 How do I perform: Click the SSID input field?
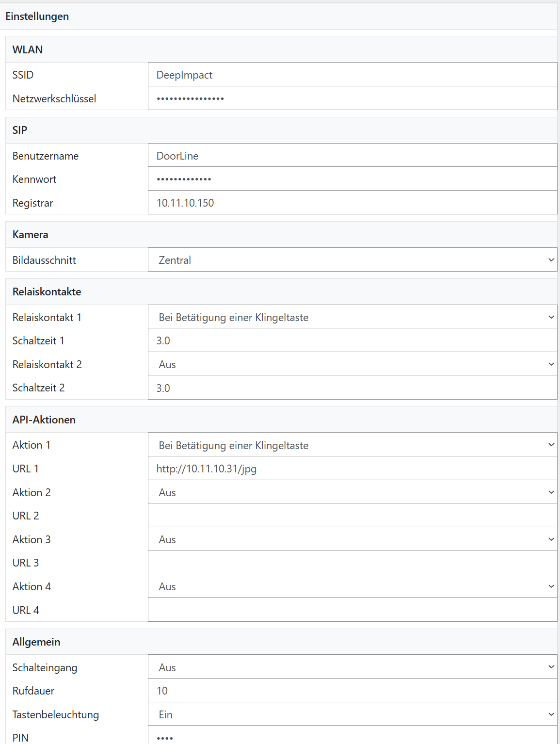pos(352,75)
